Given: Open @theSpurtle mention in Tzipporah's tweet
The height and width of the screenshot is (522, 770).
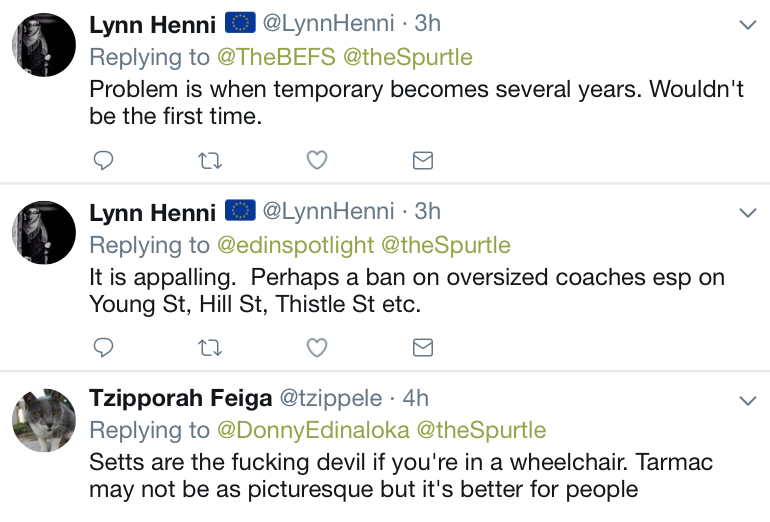Looking at the screenshot, I should [481, 430].
